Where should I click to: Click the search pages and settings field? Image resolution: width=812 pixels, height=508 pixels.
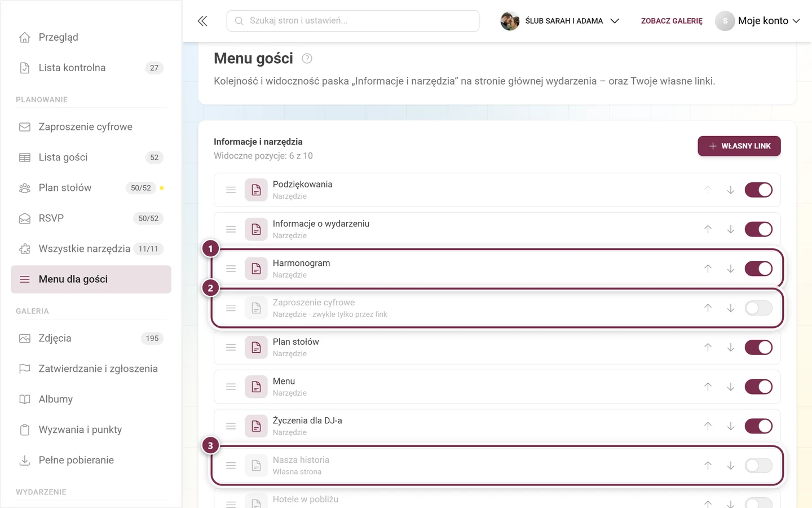point(353,21)
